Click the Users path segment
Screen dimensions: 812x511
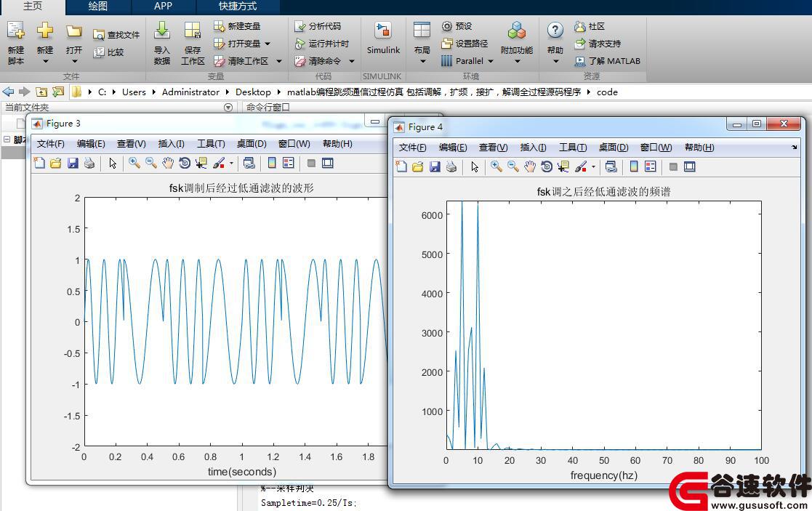point(134,92)
